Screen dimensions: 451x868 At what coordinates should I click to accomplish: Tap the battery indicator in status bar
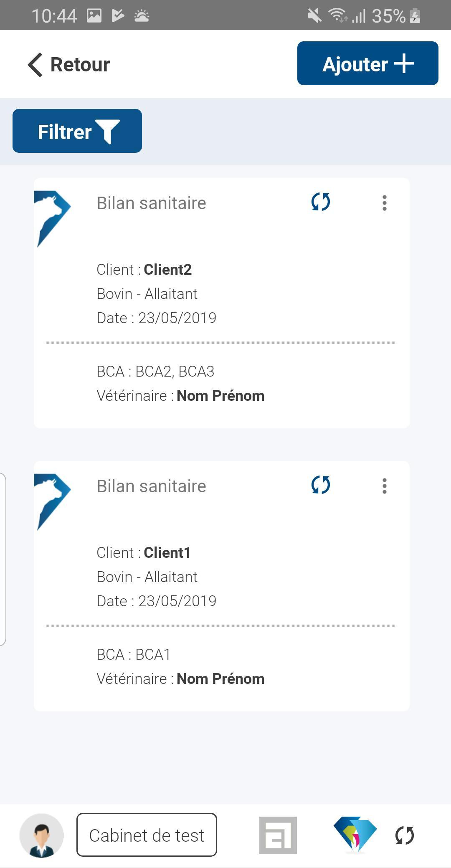[x=415, y=16]
